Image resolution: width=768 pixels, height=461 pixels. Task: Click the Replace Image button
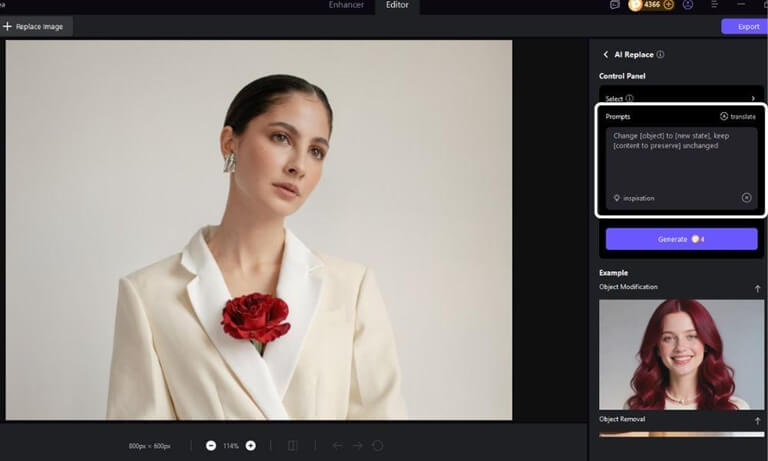(x=36, y=26)
